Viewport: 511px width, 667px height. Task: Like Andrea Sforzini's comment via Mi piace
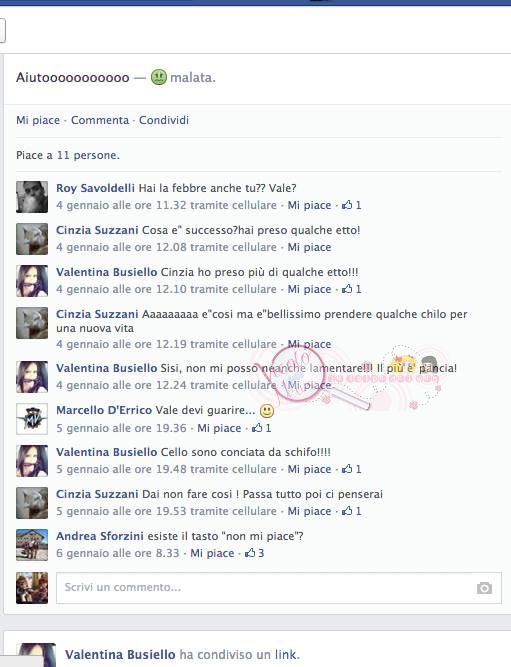(x=212, y=553)
